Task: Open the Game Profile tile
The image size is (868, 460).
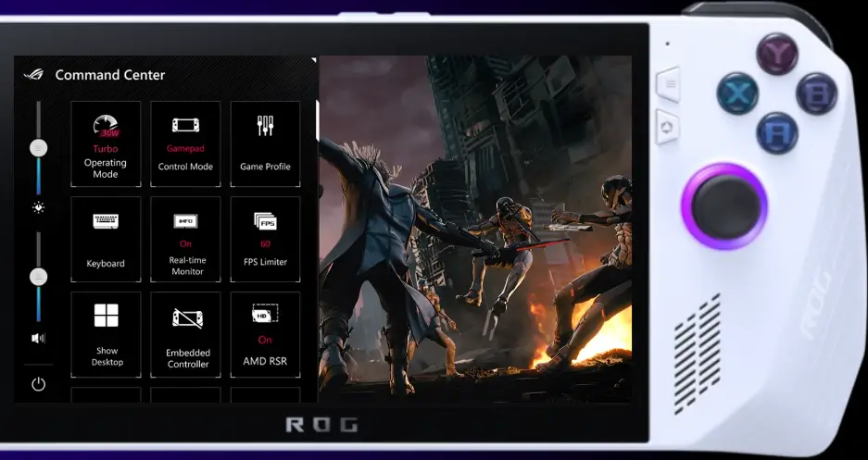Action: pyautogui.click(x=265, y=143)
